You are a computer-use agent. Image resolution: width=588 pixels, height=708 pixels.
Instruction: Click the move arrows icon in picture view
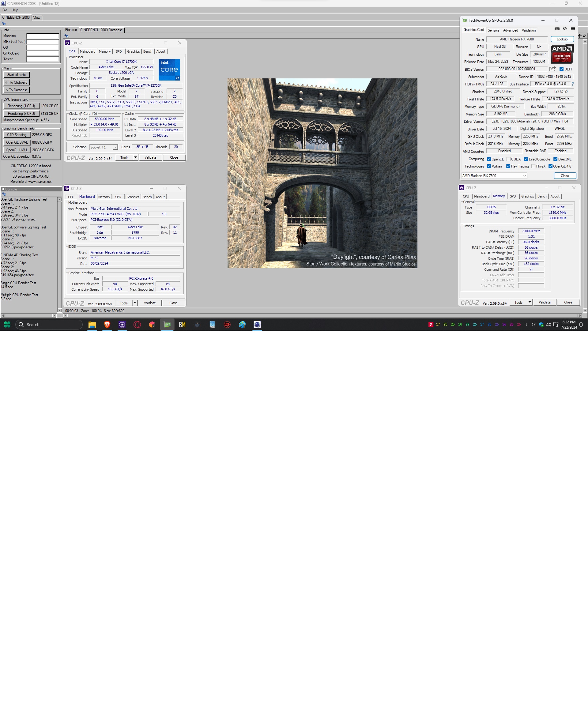click(x=580, y=36)
